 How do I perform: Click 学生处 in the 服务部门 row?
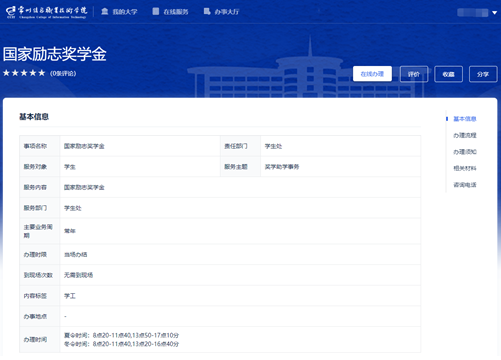(x=73, y=208)
